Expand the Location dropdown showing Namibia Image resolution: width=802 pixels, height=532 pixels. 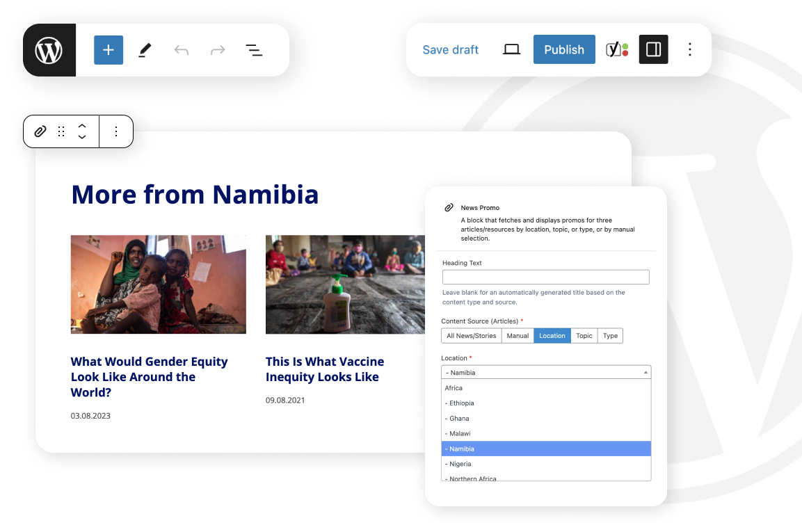click(x=546, y=373)
